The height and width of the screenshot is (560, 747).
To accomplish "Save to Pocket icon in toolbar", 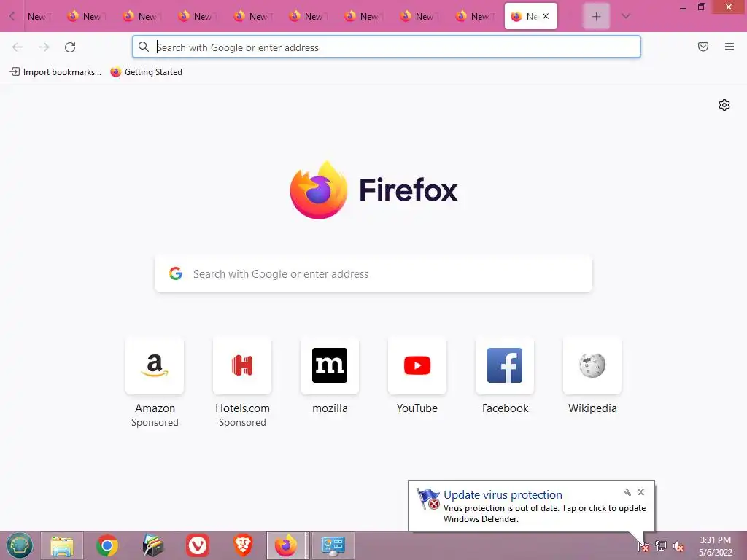I will pos(703,47).
